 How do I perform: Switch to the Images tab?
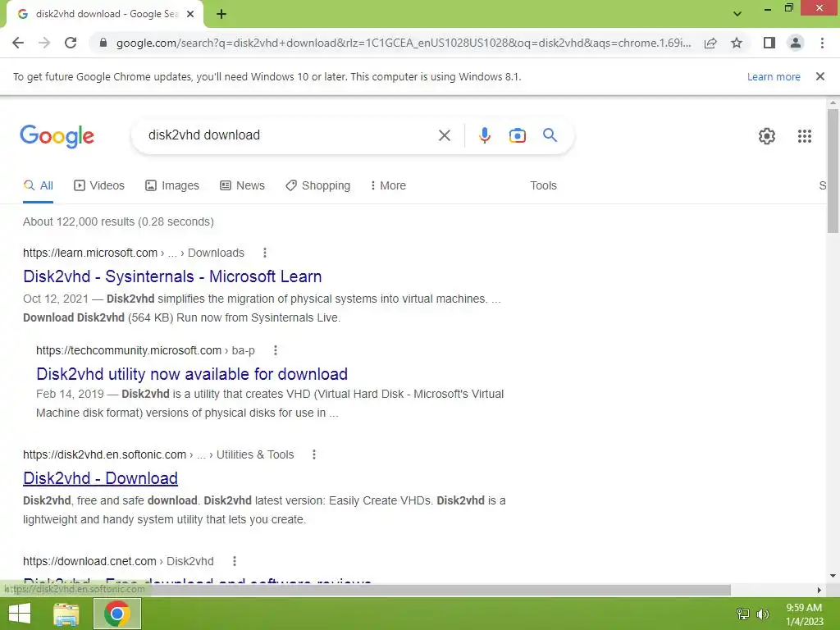point(172,186)
